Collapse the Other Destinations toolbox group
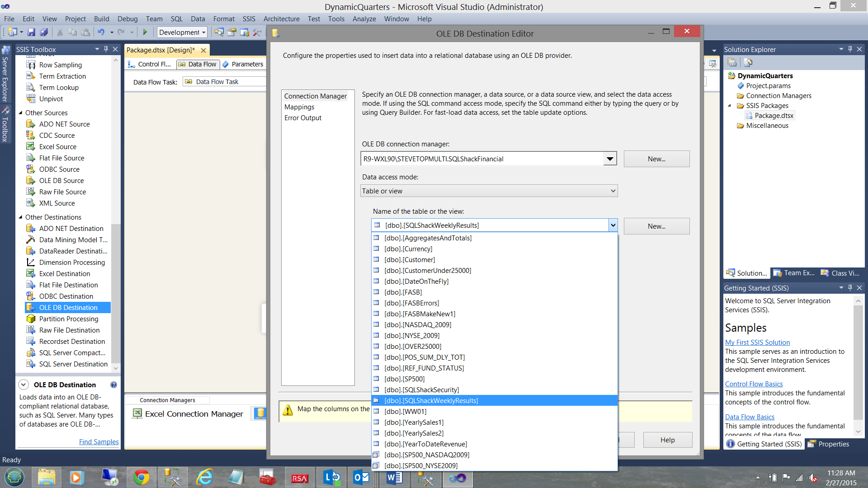This screenshot has height=488, width=868. [x=20, y=217]
